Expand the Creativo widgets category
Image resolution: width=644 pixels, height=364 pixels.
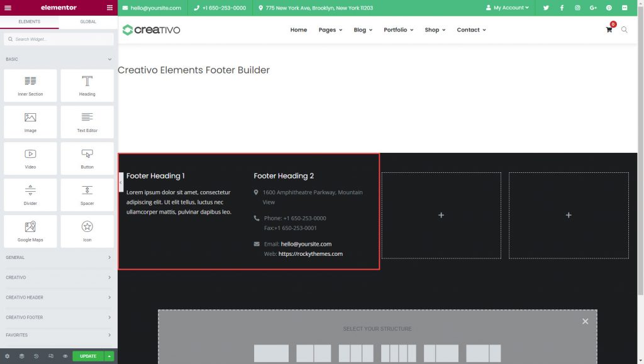[58, 277]
